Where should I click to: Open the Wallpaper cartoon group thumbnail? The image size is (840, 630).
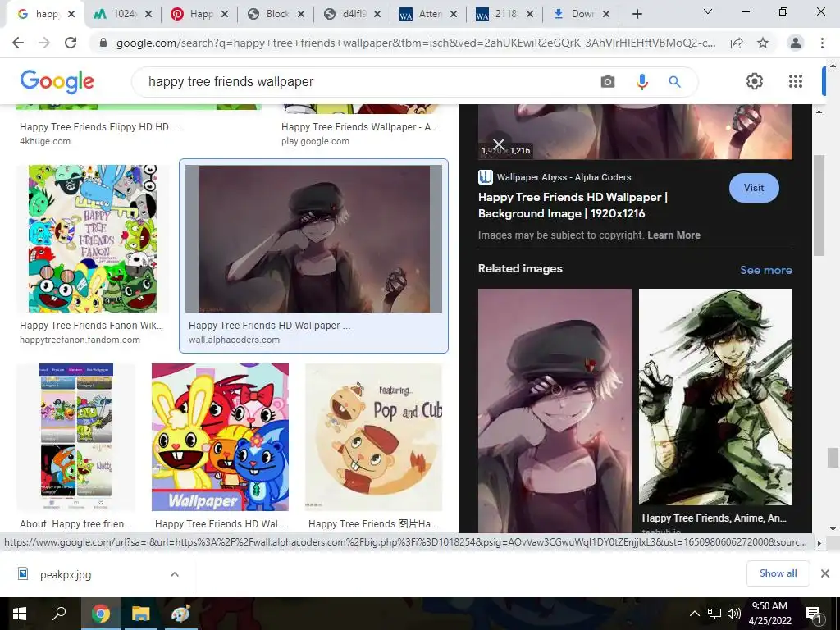click(220, 437)
